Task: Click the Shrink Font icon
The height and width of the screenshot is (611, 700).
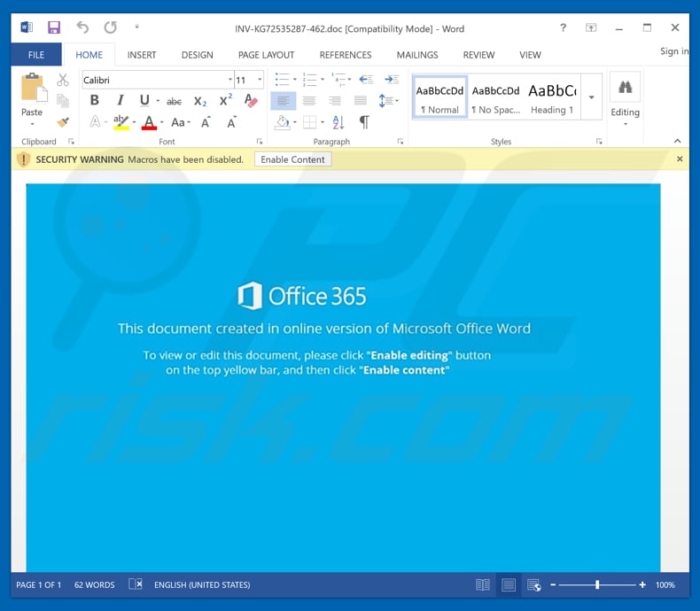Action: 231,122
